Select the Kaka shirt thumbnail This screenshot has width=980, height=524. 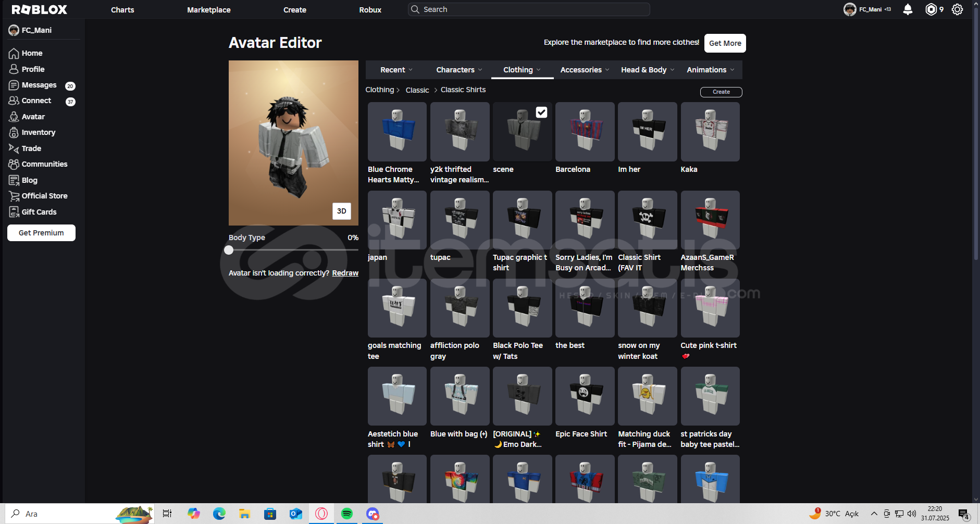pyautogui.click(x=710, y=132)
